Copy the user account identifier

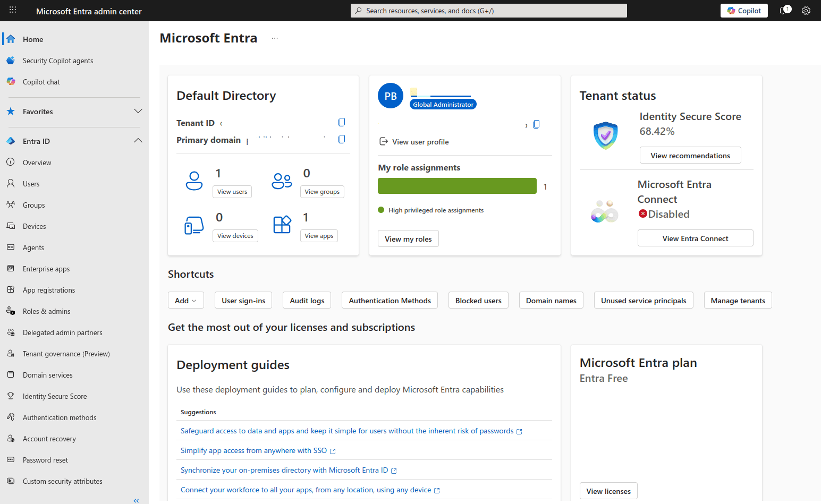(536, 124)
